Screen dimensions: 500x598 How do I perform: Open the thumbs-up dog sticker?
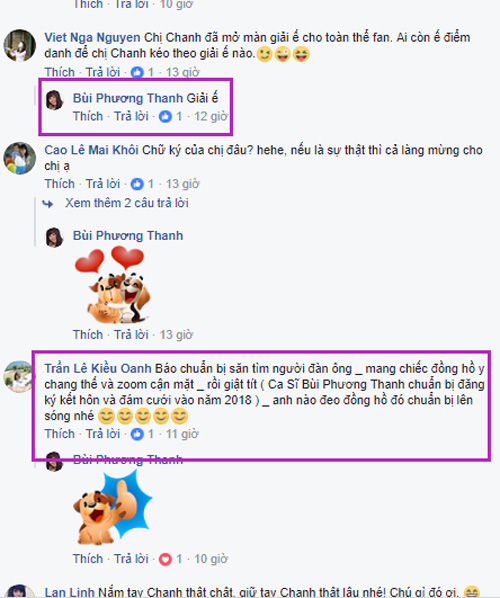point(113,507)
